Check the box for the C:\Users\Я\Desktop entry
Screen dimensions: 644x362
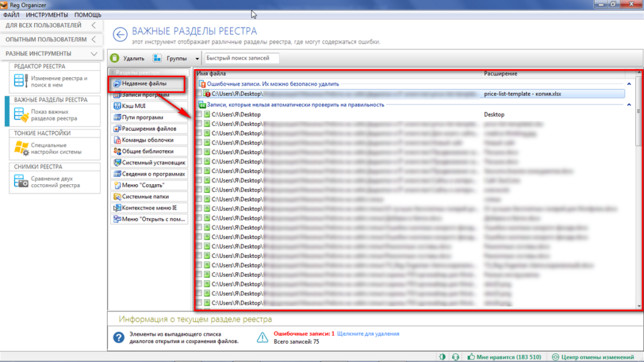(200, 115)
